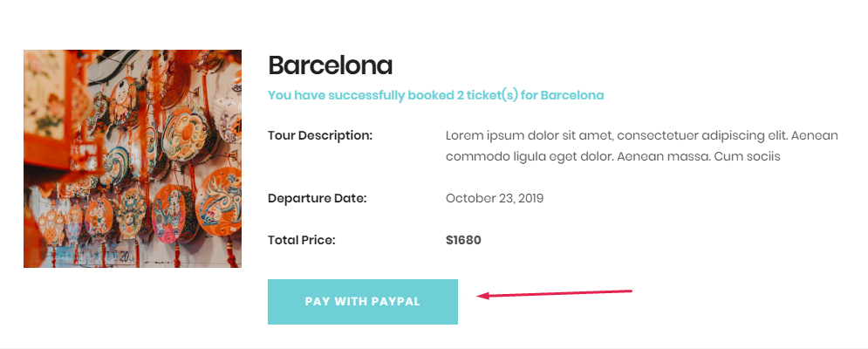
Task: Click the Pay with PayPal button
Action: [x=362, y=302]
